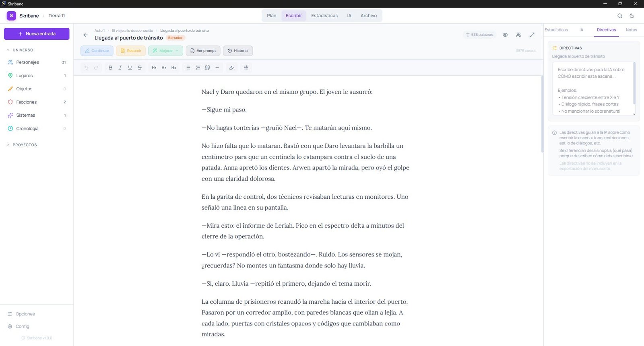The image size is (644, 346).
Task: Open Objetos in the sidebar
Action: point(37,89)
